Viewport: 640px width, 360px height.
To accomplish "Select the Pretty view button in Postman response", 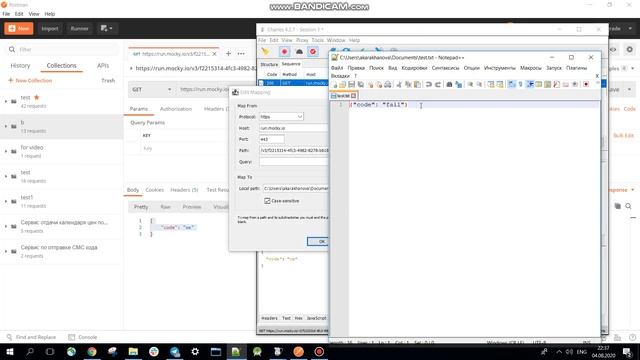I will (x=141, y=207).
